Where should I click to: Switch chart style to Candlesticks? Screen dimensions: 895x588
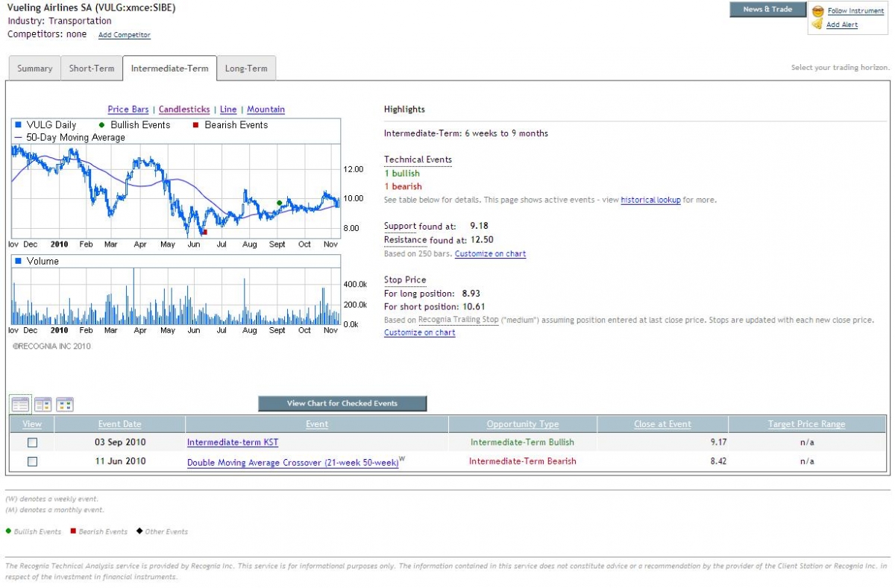[184, 110]
